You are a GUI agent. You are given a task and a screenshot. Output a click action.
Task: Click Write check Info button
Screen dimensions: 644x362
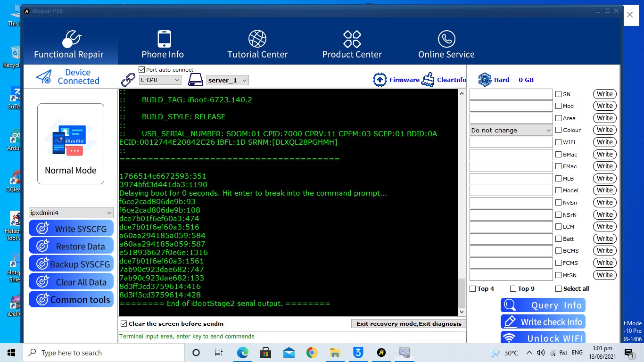pyautogui.click(x=543, y=322)
